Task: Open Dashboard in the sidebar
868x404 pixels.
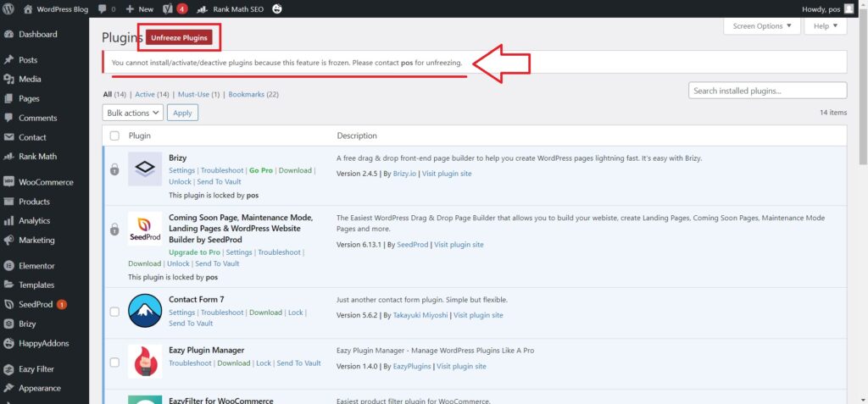Action: pyautogui.click(x=37, y=35)
